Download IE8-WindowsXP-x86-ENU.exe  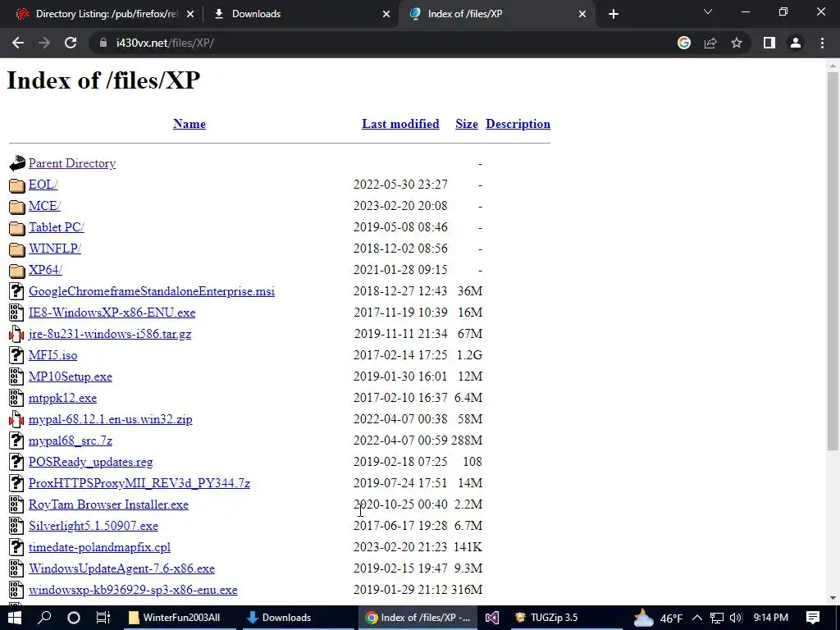112,313
